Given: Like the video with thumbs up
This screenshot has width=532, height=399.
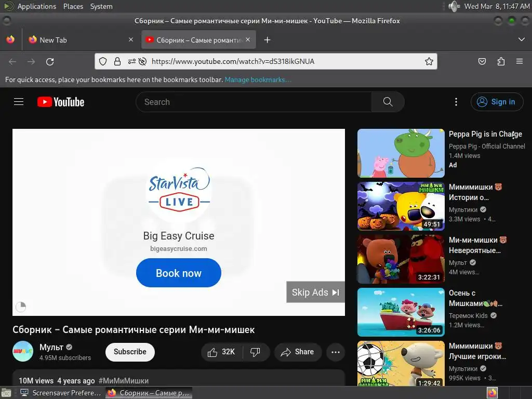Looking at the screenshot, I should click(221, 352).
